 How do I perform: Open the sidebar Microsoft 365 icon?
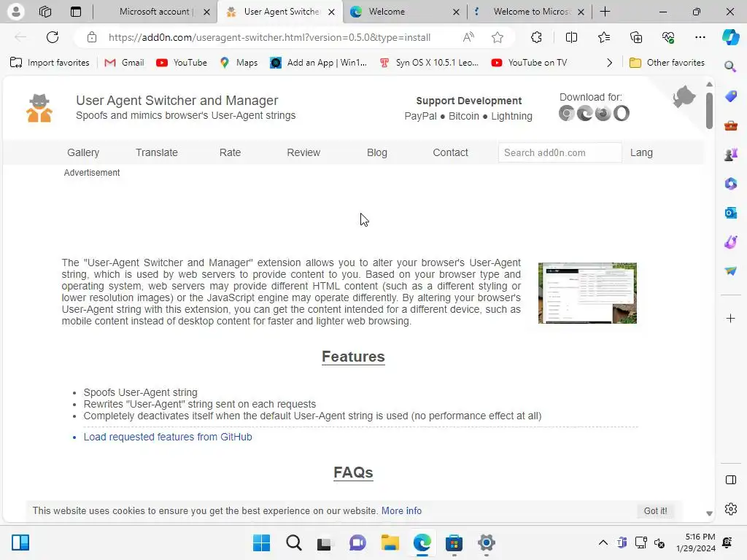(731, 183)
